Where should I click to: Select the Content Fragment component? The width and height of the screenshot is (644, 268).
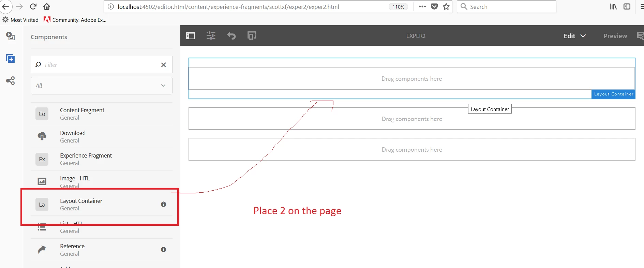(x=101, y=114)
